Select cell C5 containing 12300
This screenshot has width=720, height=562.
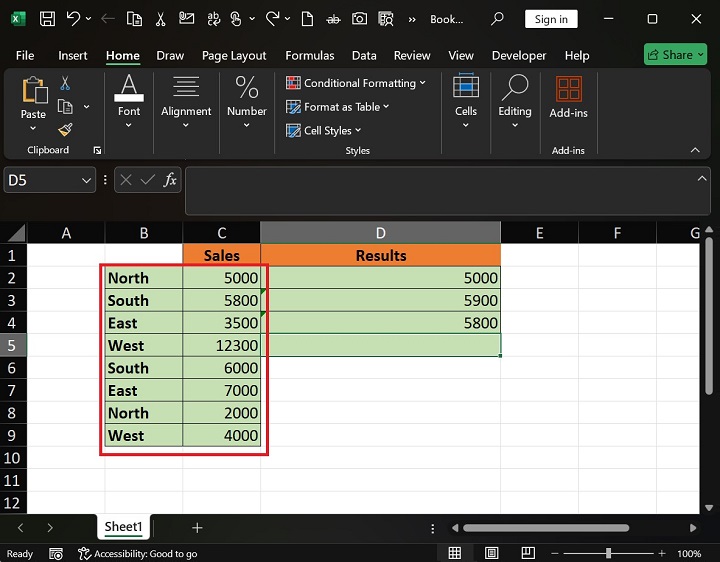point(222,345)
